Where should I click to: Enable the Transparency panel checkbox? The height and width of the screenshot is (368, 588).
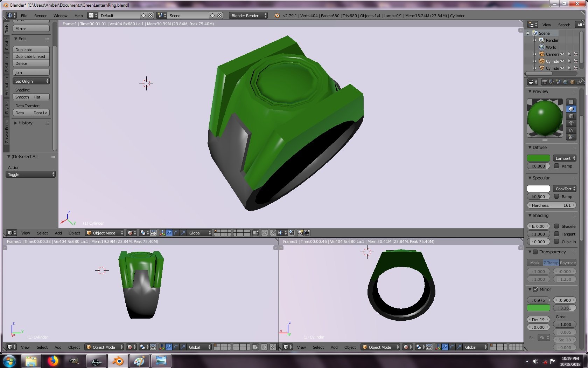click(535, 252)
